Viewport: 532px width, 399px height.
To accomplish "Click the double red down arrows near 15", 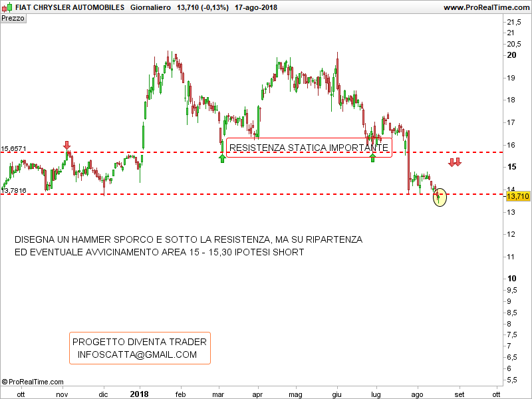I will (x=455, y=162).
